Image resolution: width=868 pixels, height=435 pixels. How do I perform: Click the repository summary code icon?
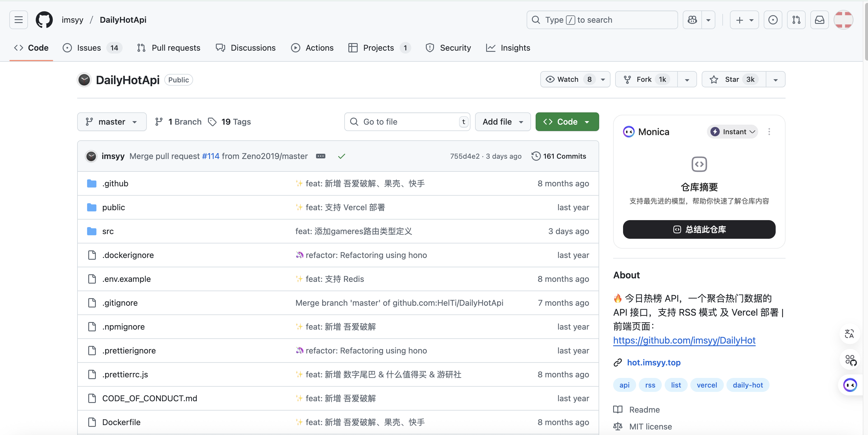(699, 164)
